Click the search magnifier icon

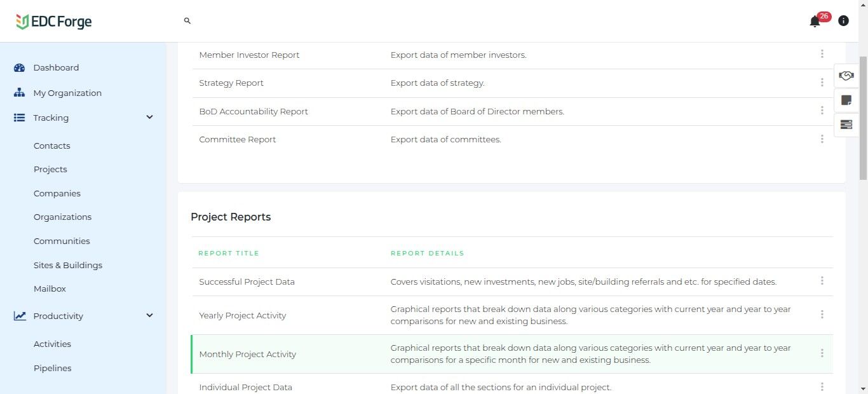click(187, 21)
